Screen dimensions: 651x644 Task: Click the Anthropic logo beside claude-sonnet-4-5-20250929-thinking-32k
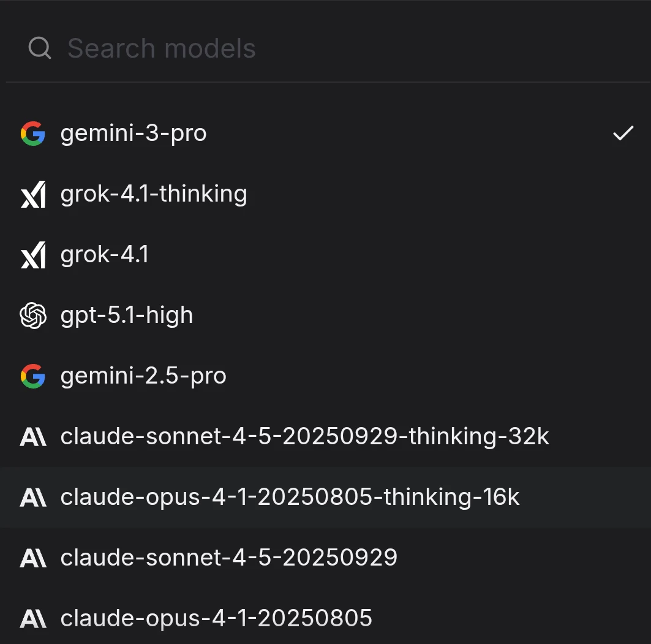pyautogui.click(x=33, y=437)
